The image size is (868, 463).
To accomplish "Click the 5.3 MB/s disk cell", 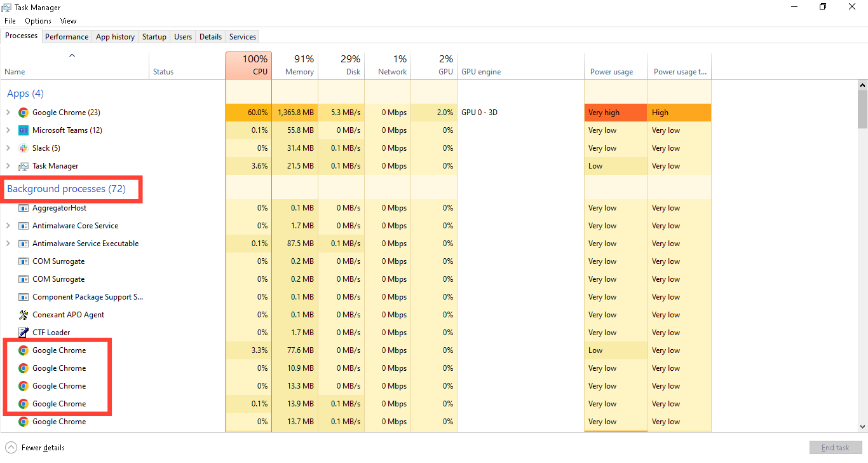I will [341, 113].
